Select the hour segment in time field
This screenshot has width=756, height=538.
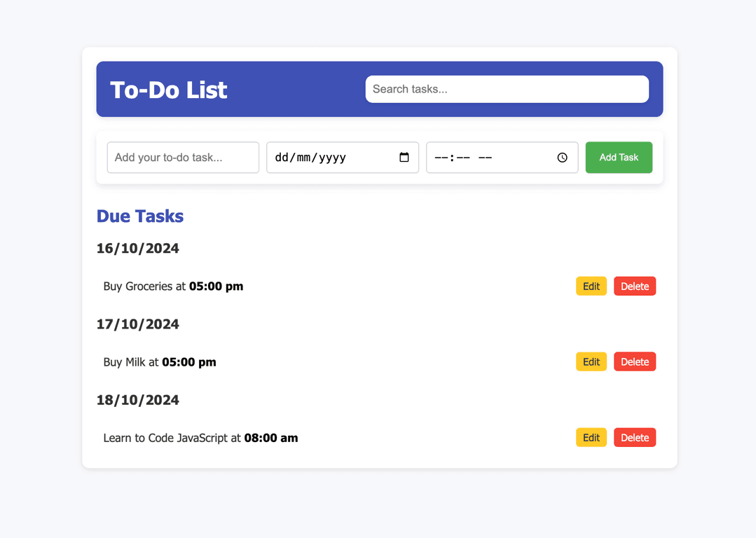click(x=441, y=158)
